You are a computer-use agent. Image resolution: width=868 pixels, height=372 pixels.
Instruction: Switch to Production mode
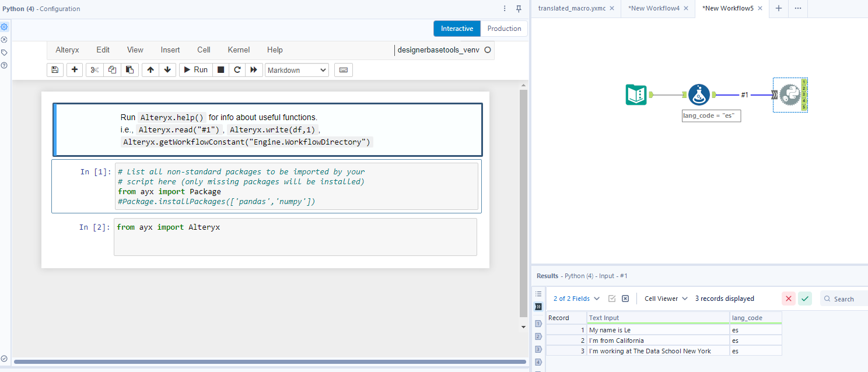[504, 29]
